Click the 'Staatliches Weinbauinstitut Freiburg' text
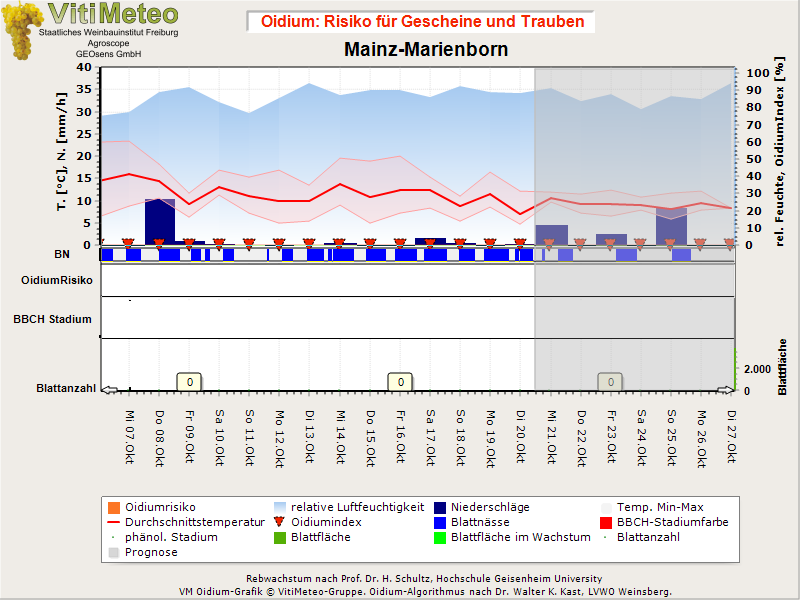 [109, 32]
